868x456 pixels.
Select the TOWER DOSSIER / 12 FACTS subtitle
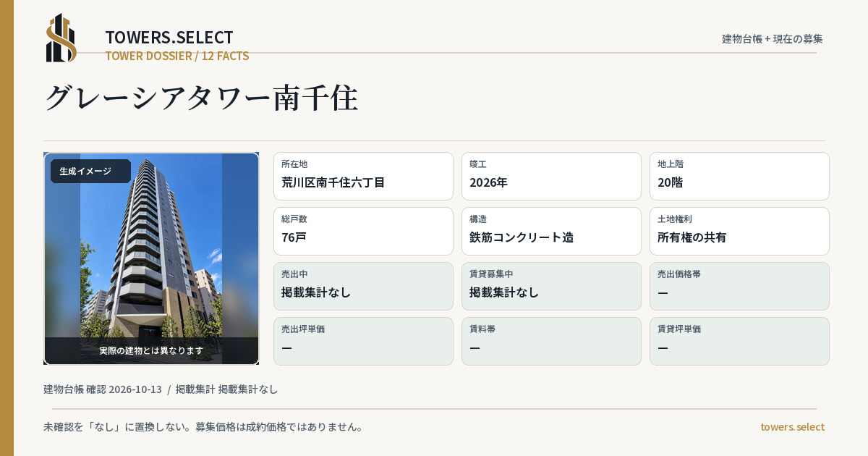177,56
